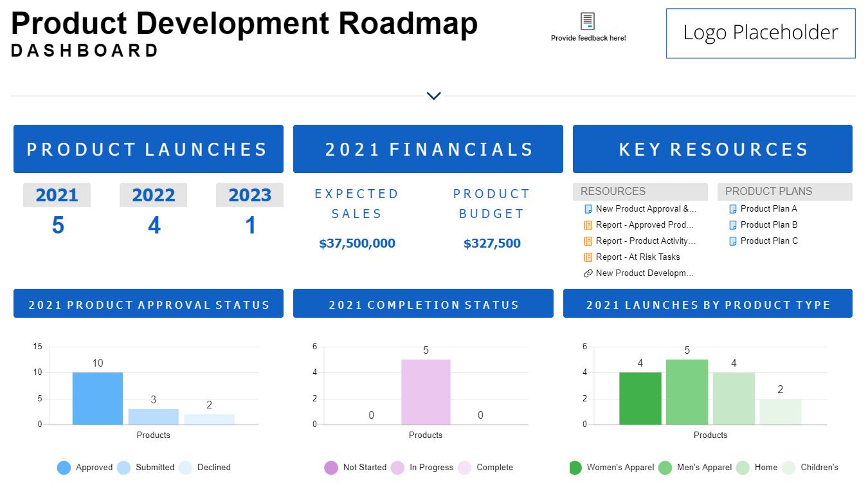The width and height of the screenshot is (868, 494).
Task: Toggle the In Progress legend entry
Action: (431, 468)
